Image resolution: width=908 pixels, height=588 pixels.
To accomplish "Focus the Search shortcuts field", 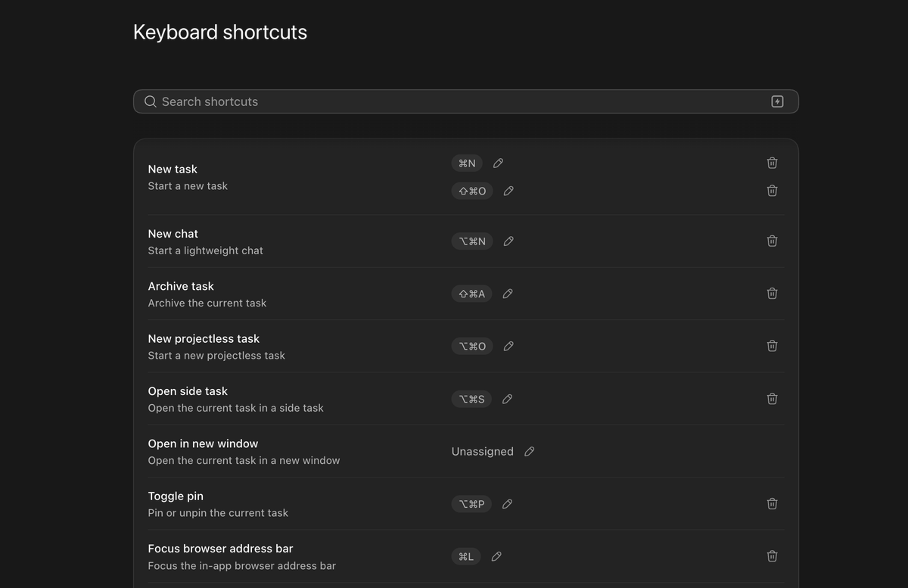I will 465,101.
